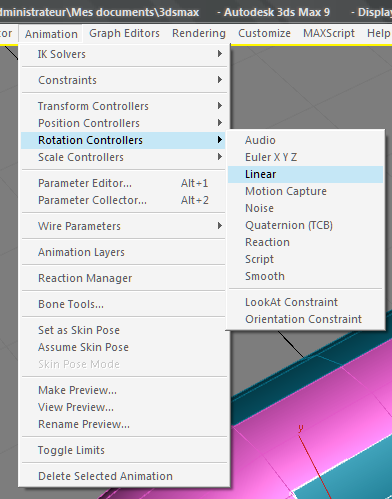Open Position Controllers submenu
This screenshot has width=392, height=499.
[124, 123]
